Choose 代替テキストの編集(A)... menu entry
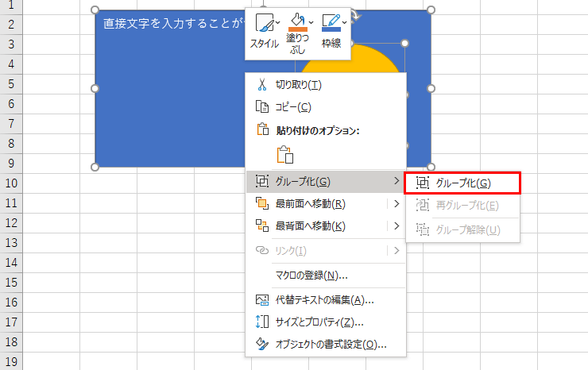Screen dimensions: 588x370 (326, 300)
